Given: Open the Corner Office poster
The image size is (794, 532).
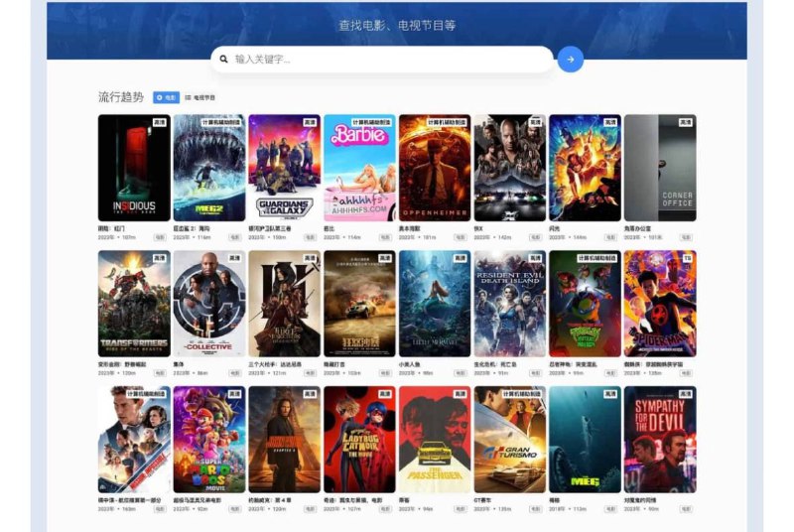Looking at the screenshot, I should tap(660, 168).
